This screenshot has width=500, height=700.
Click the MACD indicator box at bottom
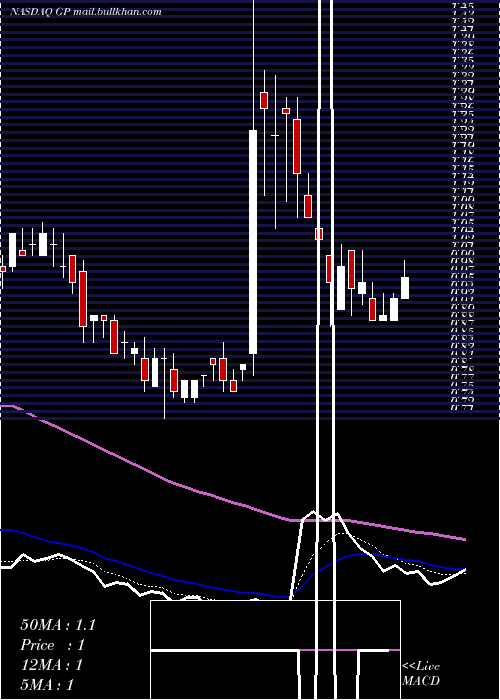click(275, 650)
